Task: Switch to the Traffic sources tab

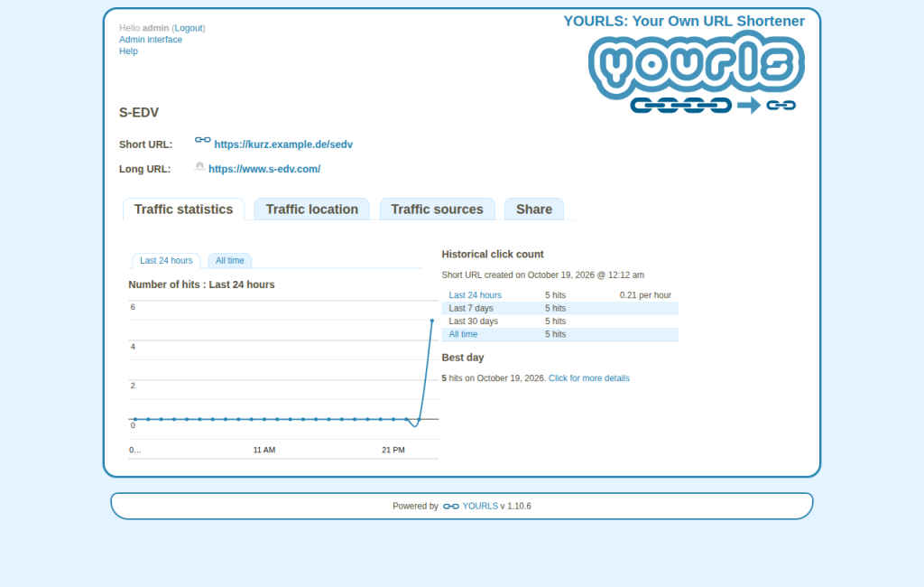Action: click(438, 210)
